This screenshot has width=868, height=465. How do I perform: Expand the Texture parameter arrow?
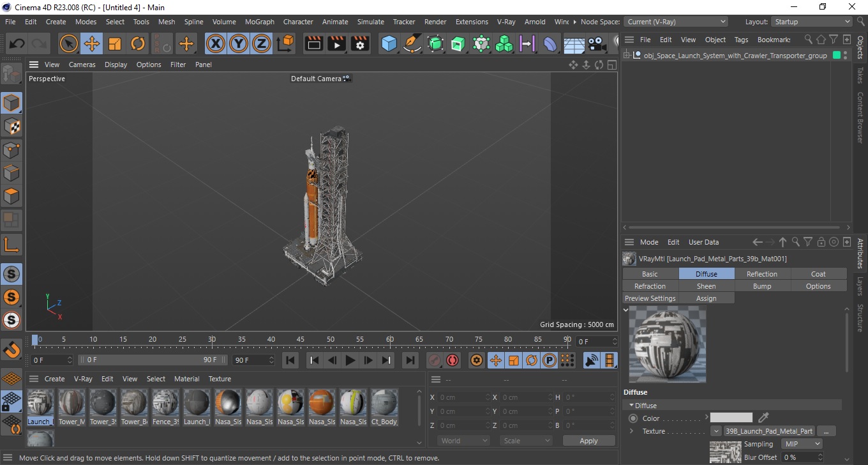632,431
